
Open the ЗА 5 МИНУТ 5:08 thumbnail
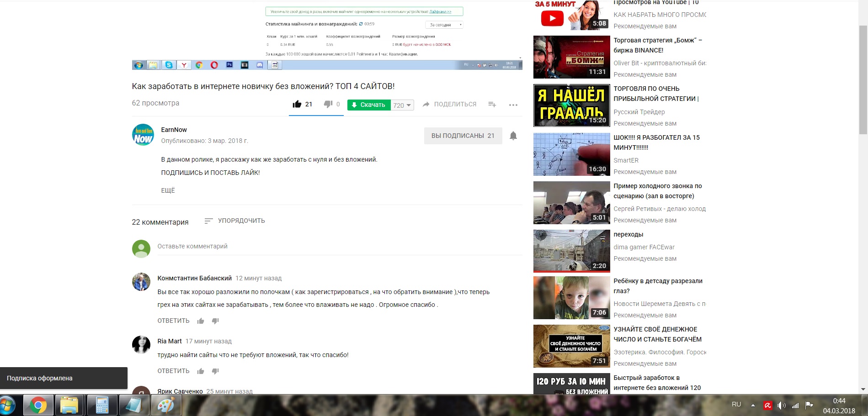pos(572,15)
